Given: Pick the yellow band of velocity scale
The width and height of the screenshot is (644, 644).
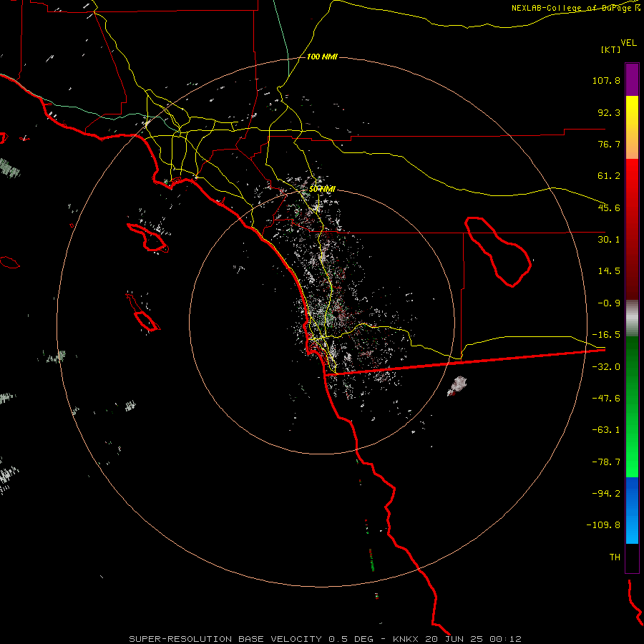Looking at the screenshot, I should point(632,119).
